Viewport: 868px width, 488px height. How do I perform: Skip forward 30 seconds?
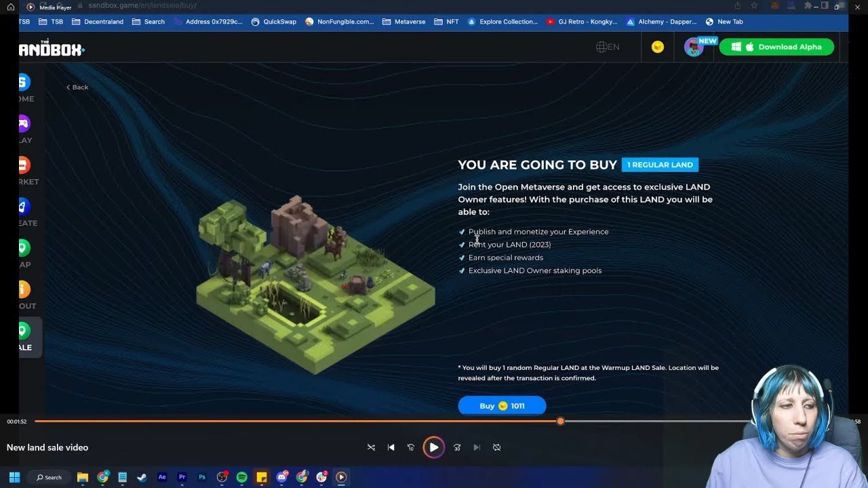(x=457, y=447)
